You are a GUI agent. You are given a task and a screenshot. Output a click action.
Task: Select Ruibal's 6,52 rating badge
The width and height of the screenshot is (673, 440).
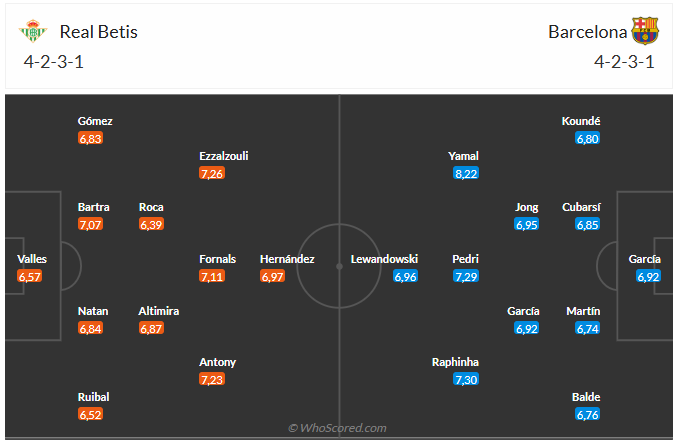pyautogui.click(x=90, y=414)
